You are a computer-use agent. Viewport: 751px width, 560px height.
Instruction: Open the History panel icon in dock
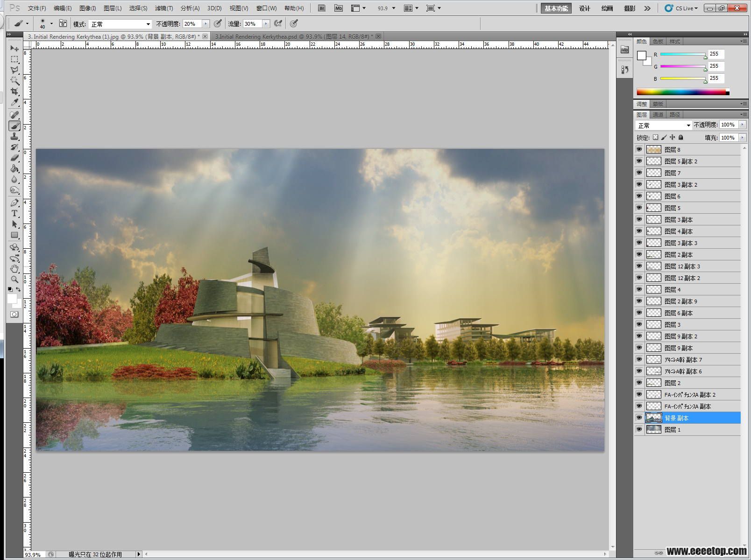point(625,70)
